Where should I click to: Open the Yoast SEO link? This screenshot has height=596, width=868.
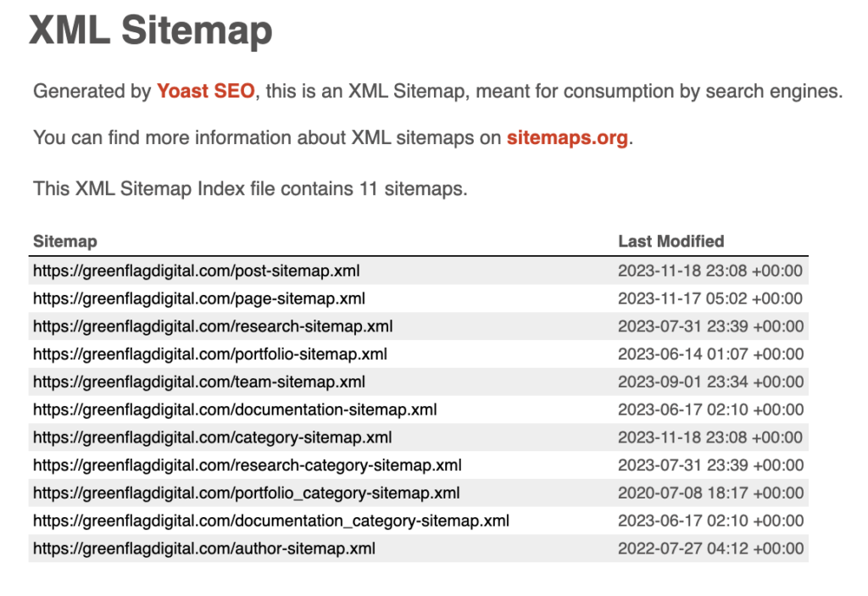[205, 91]
